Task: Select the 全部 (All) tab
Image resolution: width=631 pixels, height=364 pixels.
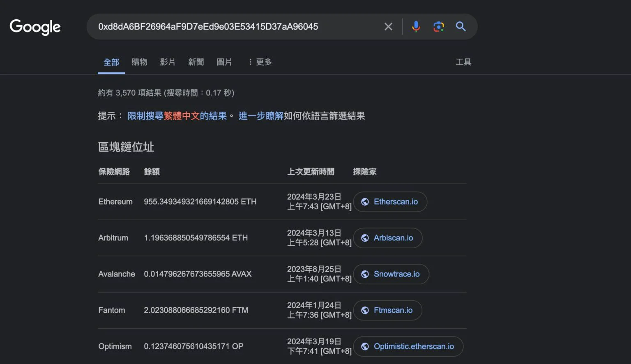Action: point(111,62)
